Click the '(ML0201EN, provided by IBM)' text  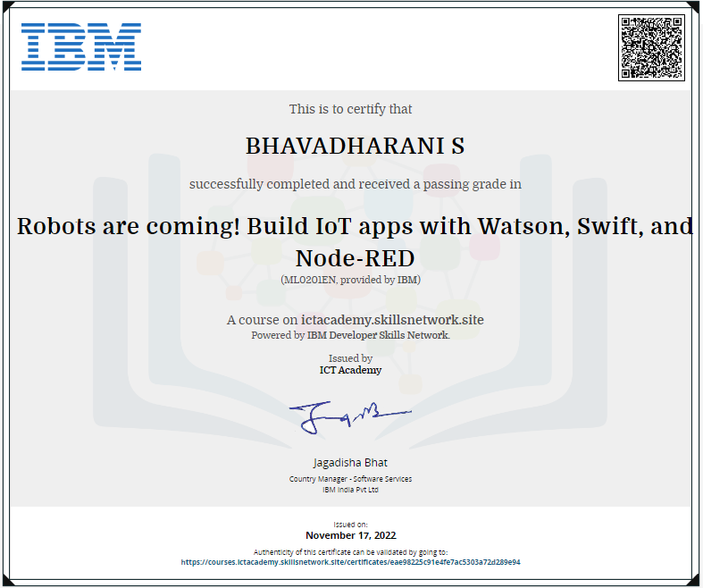pyautogui.click(x=350, y=280)
